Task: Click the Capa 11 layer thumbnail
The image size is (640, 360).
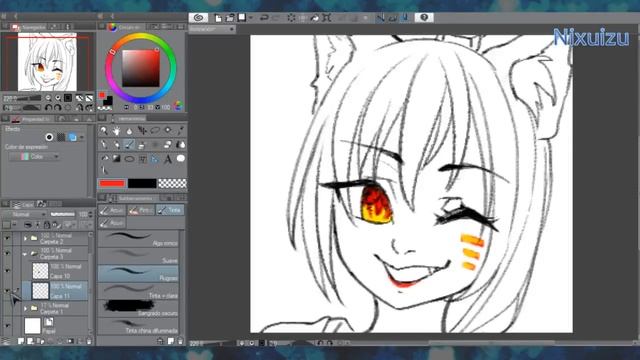Action: tap(40, 291)
